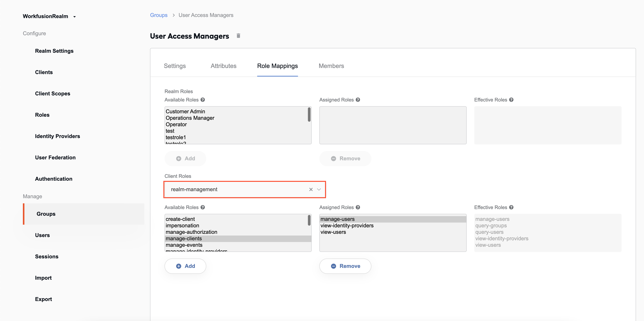Expand the realm-management client dropdown arrow
Screen dimensions: 644x321
point(319,189)
